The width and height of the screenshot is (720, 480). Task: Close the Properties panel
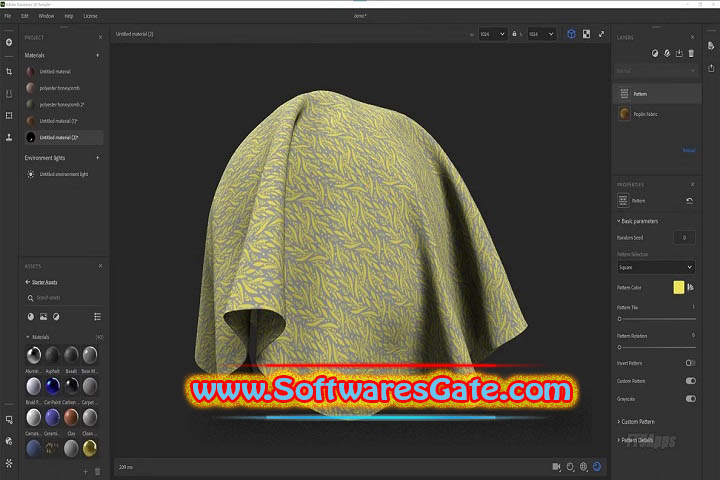pos(692,185)
